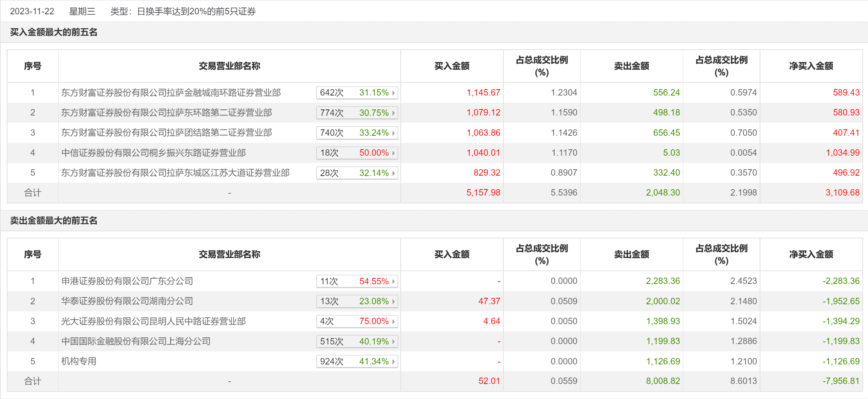Click the arrow next to 31.15%
This screenshot has height=399, width=868.
[x=394, y=93]
